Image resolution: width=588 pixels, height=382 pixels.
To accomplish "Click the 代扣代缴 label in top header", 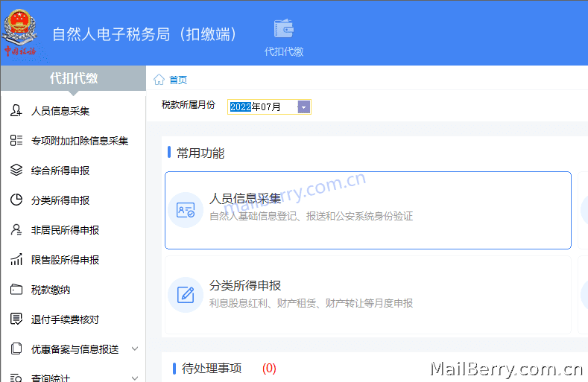I will click(x=284, y=51).
